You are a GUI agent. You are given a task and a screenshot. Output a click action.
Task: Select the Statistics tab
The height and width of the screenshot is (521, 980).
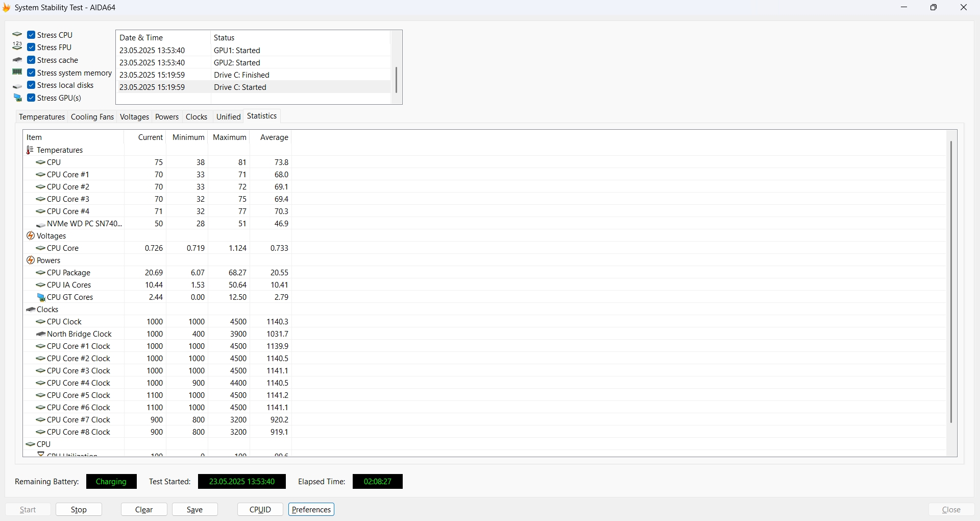(262, 116)
